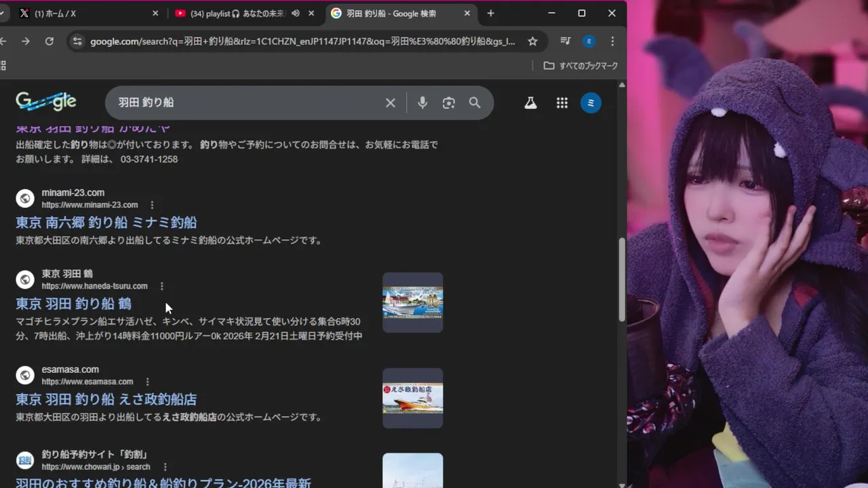The image size is (868, 488).
Task: Click the 釣割 site favicon
Action: pyautogui.click(x=25, y=460)
